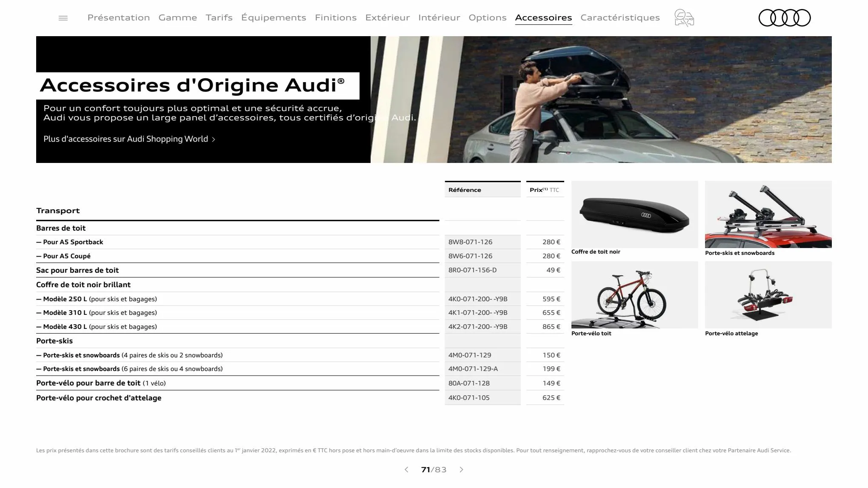Select the Caractéristiques navigation tab
The width and height of the screenshot is (868, 488).
coord(621,17)
